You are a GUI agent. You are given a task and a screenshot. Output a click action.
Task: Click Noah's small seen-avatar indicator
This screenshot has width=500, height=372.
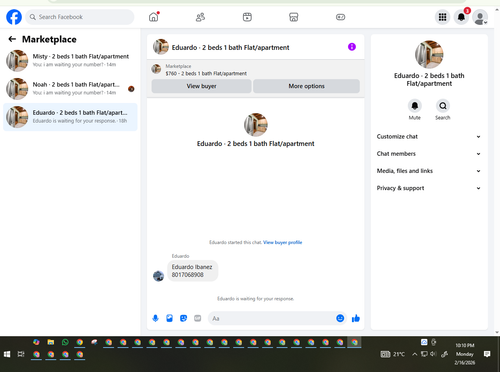tap(131, 89)
